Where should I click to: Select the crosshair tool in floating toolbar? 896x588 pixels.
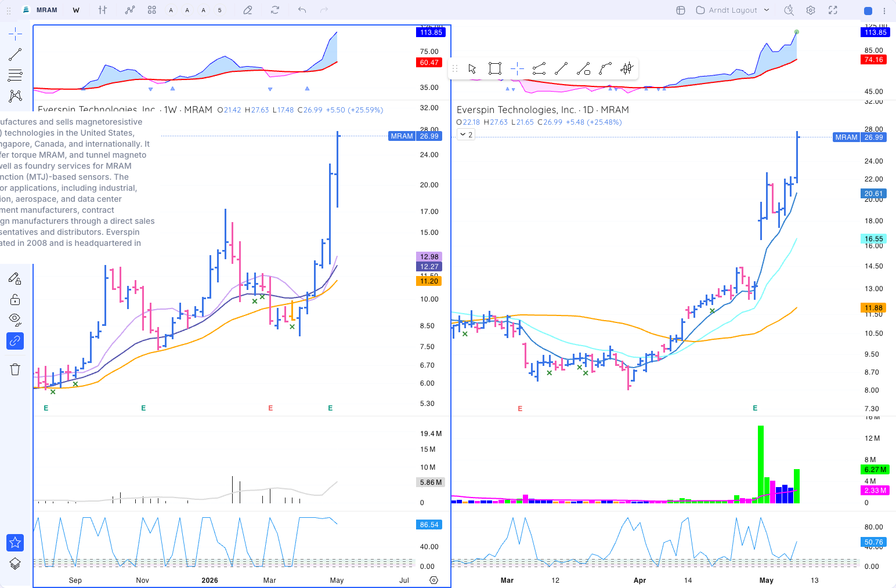tap(517, 69)
